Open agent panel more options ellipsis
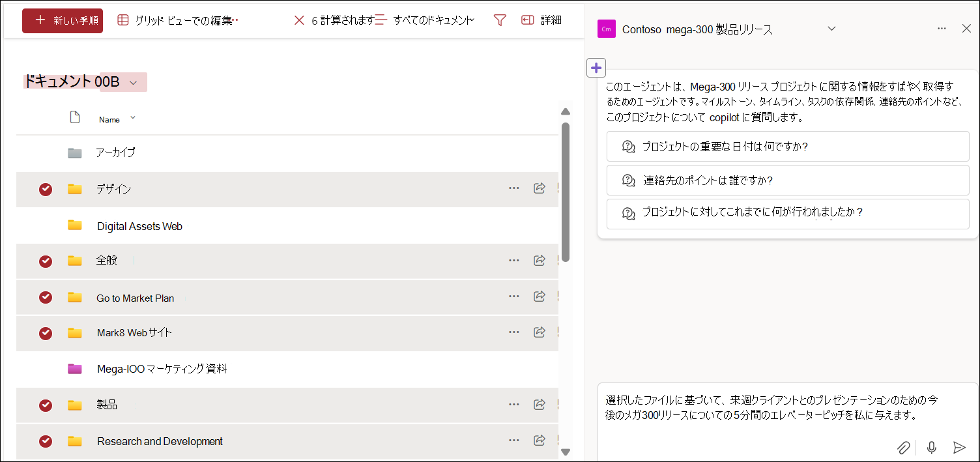Viewport: 980px width, 462px height. pos(942,29)
